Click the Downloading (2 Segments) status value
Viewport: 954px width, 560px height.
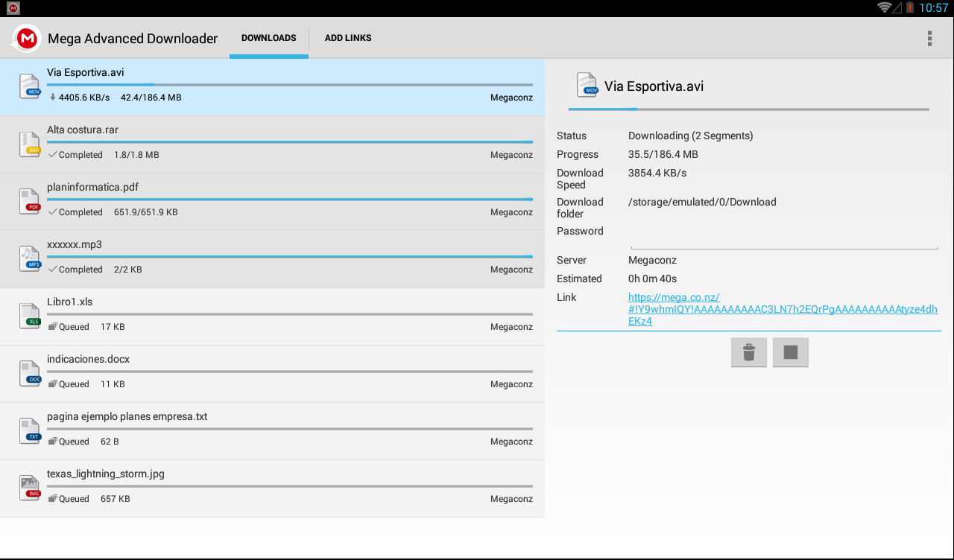click(x=691, y=136)
